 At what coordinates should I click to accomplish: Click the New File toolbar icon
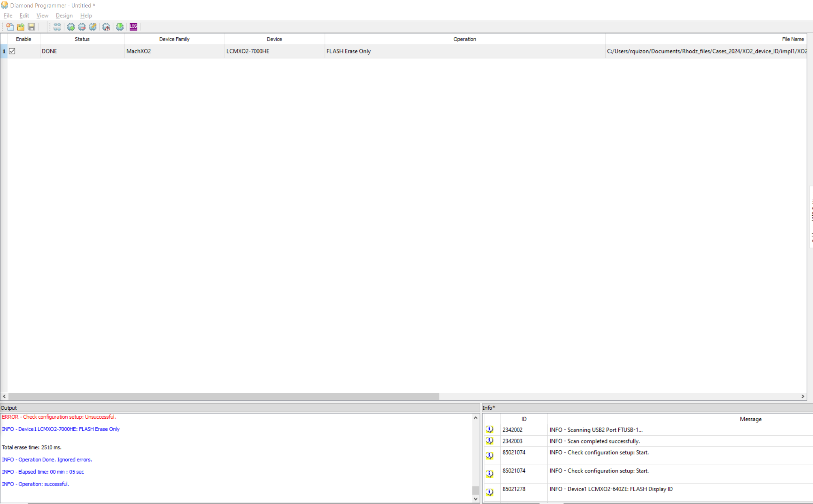(x=10, y=27)
